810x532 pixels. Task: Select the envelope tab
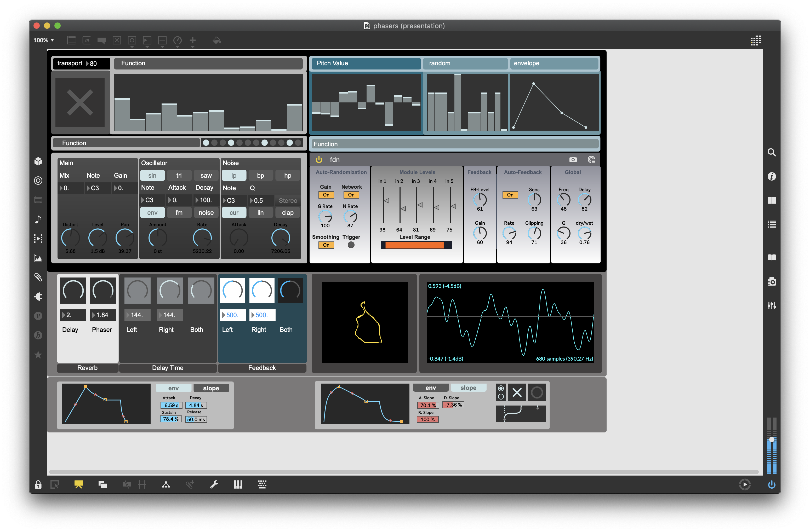coord(554,63)
